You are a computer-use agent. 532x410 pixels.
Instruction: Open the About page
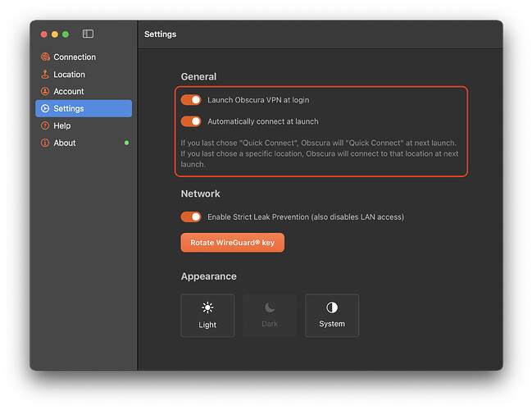pyautogui.click(x=84, y=143)
